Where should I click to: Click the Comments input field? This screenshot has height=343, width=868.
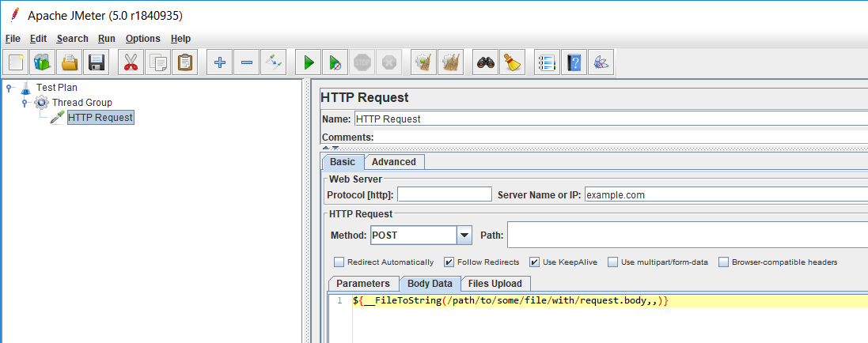pyautogui.click(x=621, y=138)
